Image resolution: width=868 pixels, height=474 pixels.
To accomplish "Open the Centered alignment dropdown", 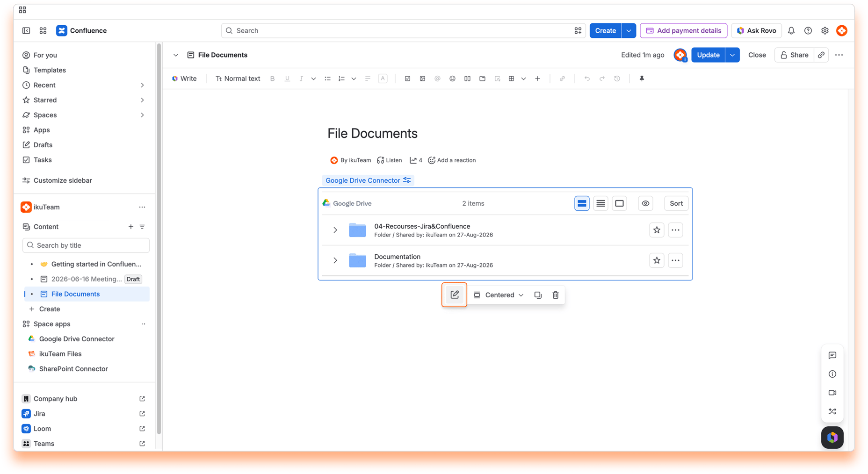I will click(499, 295).
